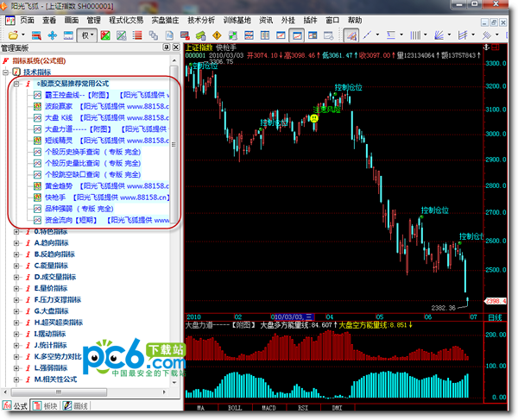Viewport: 518px width, 420px height.
Task: Click the formula document Fn icon
Action: coord(169,35)
